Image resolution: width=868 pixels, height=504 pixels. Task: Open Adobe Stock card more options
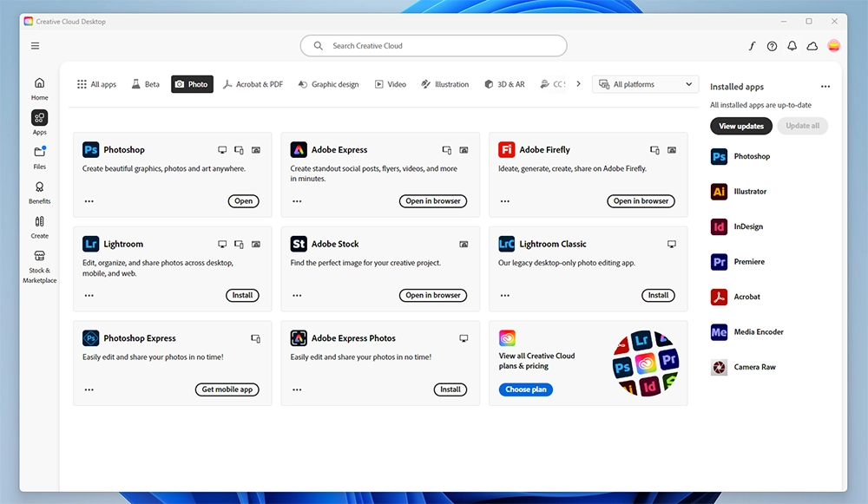tap(297, 296)
